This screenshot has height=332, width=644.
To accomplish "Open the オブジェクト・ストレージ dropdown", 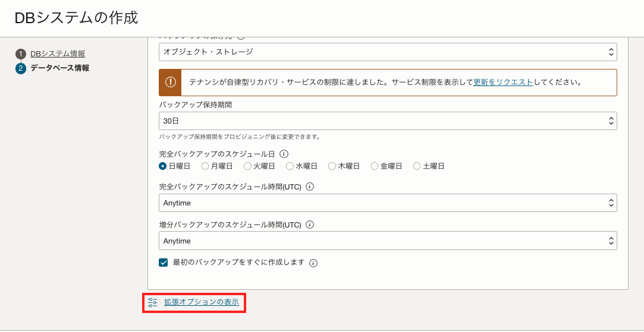I will click(x=388, y=52).
